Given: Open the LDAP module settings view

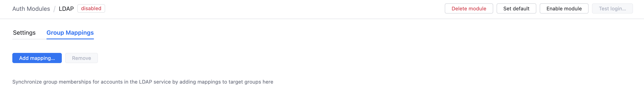Looking at the screenshot, I should tap(24, 33).
